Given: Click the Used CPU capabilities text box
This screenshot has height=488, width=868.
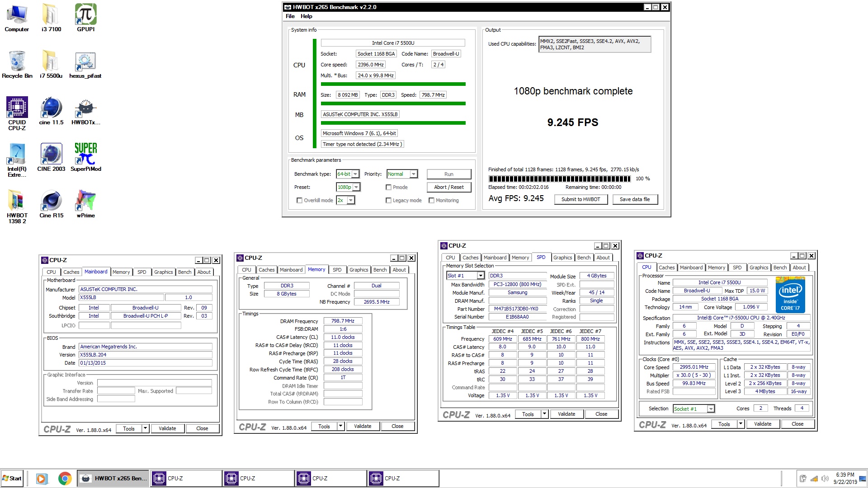Looking at the screenshot, I should coord(595,44).
